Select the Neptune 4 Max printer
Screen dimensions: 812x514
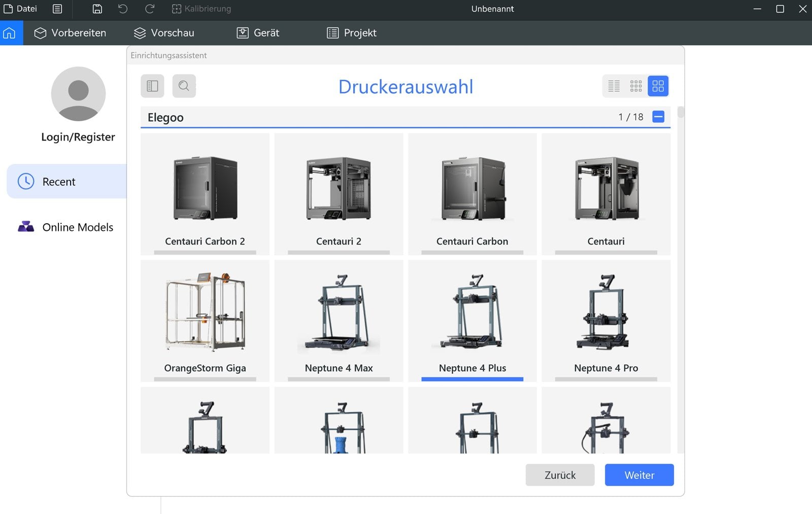[339, 321]
